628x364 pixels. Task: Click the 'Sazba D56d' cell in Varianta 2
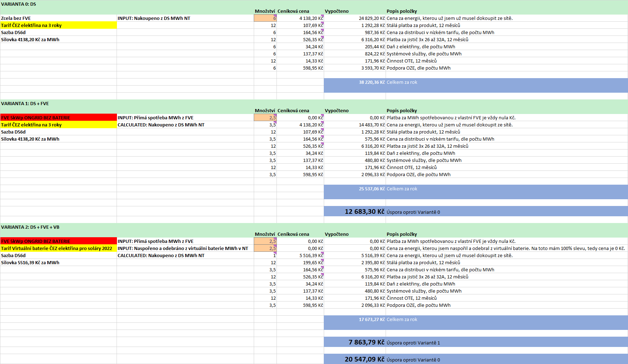click(x=58, y=255)
